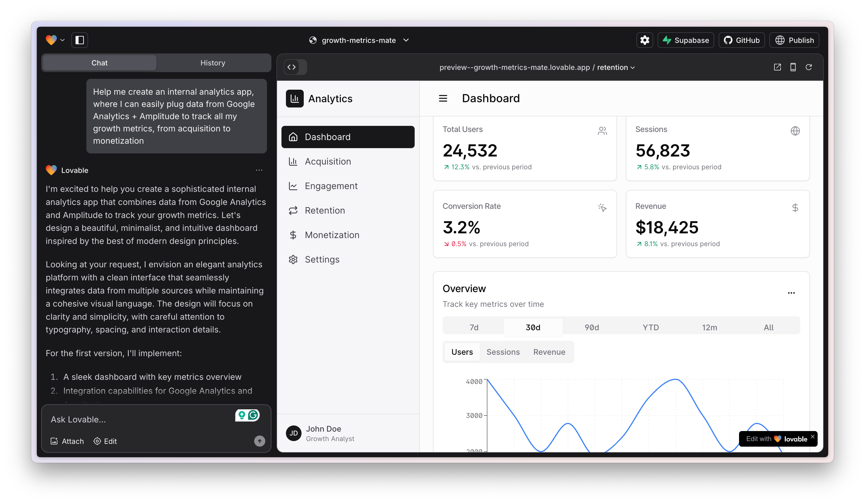Screen dimensions: 865x504
Task: Click the Revenue value $18,425
Action: pos(667,227)
